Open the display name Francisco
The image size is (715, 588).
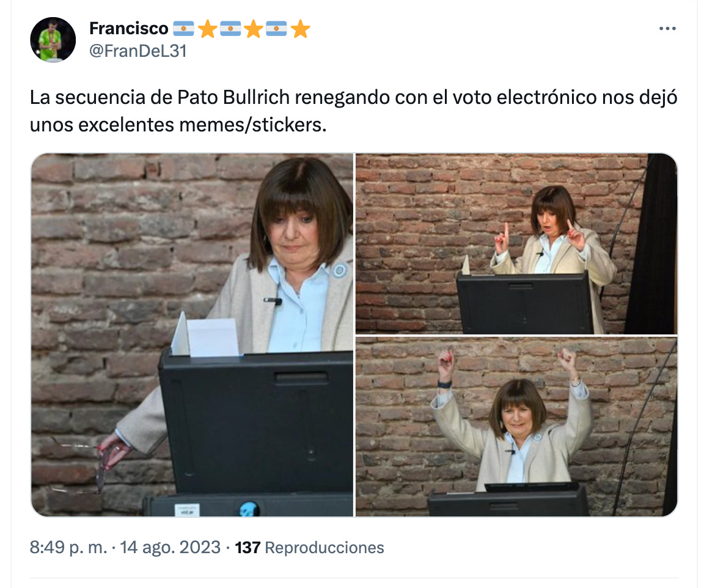point(128,28)
